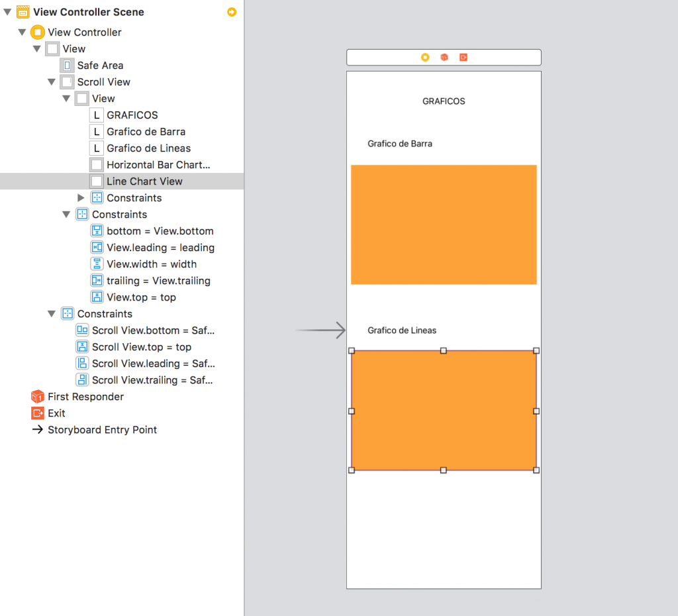This screenshot has height=616, width=678.
Task: Click the Exit icon in scene dock
Action: coord(463,58)
